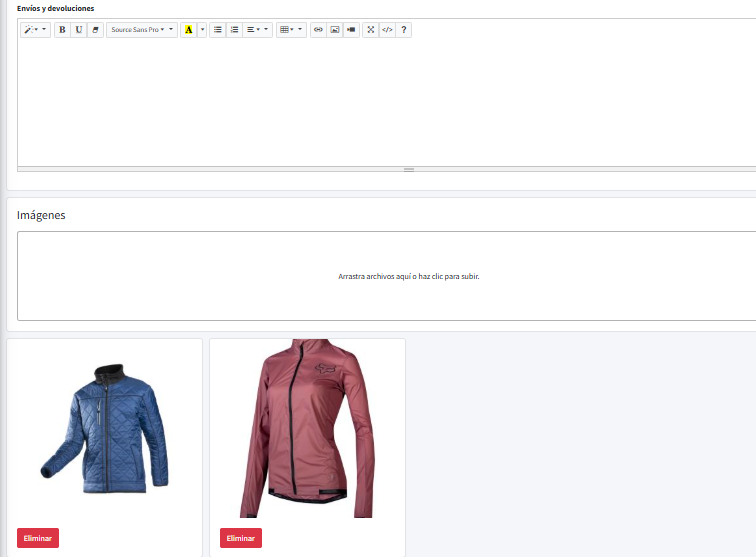Insert an unordered bullet list
Screen dimensions: 756x557
click(218, 30)
